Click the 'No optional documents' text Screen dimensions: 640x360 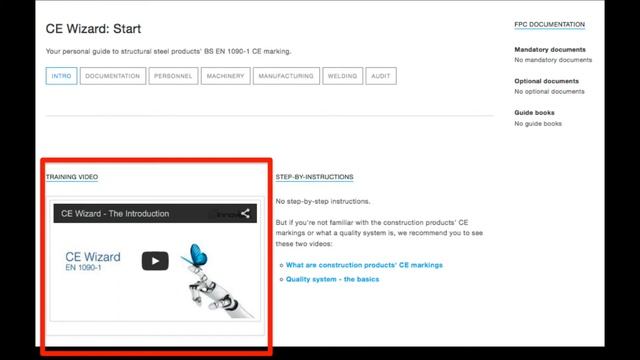point(549,91)
